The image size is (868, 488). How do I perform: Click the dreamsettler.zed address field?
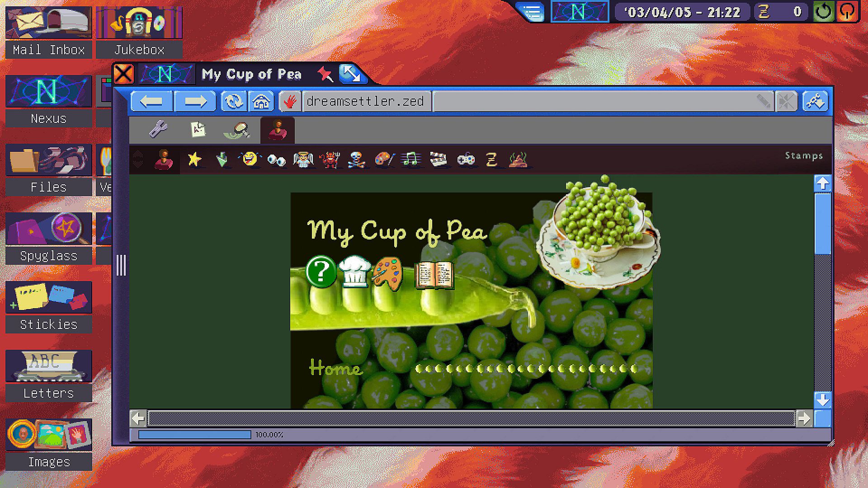pyautogui.click(x=365, y=101)
